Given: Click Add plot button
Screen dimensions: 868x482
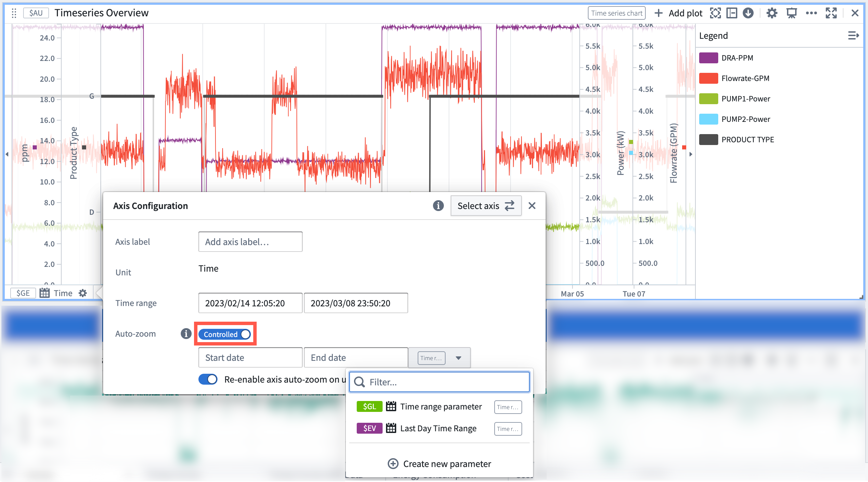Looking at the screenshot, I should point(678,13).
